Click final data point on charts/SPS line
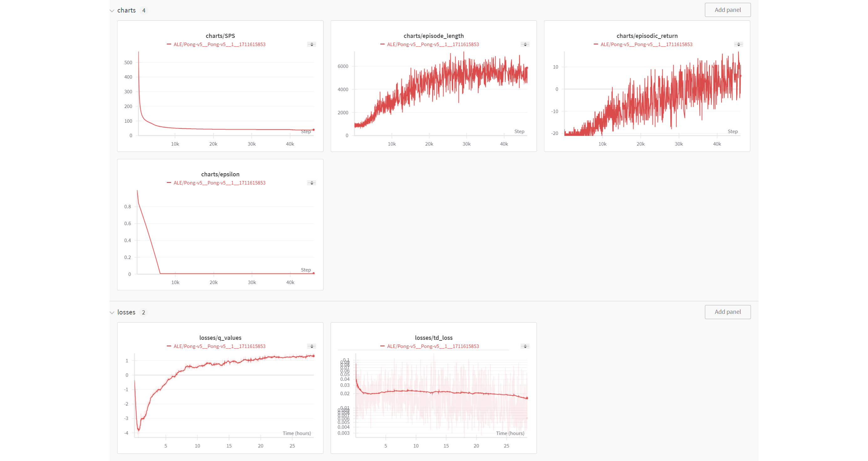 click(314, 130)
